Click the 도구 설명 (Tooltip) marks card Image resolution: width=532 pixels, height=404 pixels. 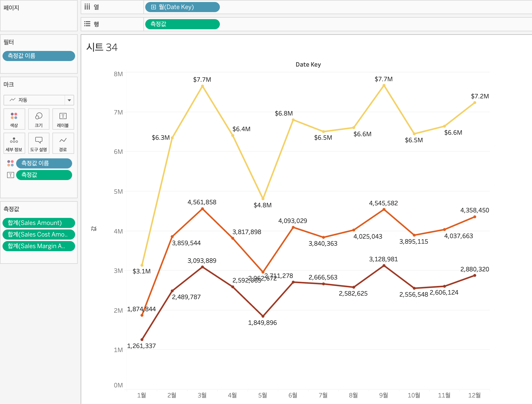tap(39, 143)
